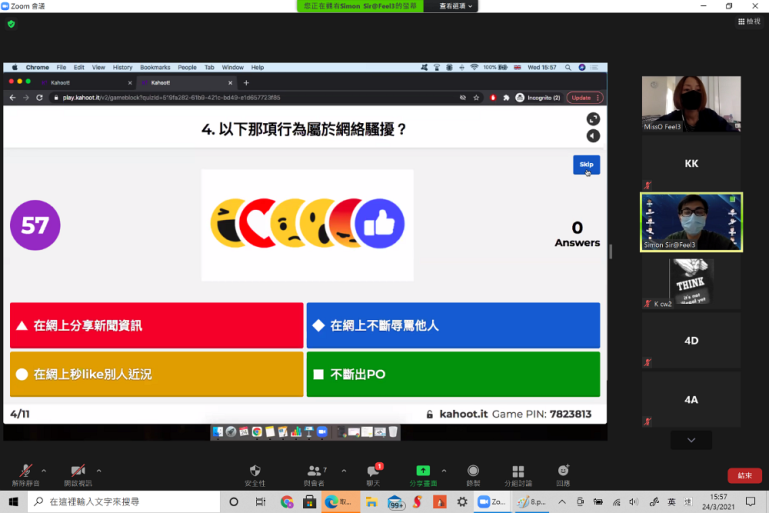The width and height of the screenshot is (769, 513).
Task: Open Chrome Edit menu
Action: [x=79, y=67]
